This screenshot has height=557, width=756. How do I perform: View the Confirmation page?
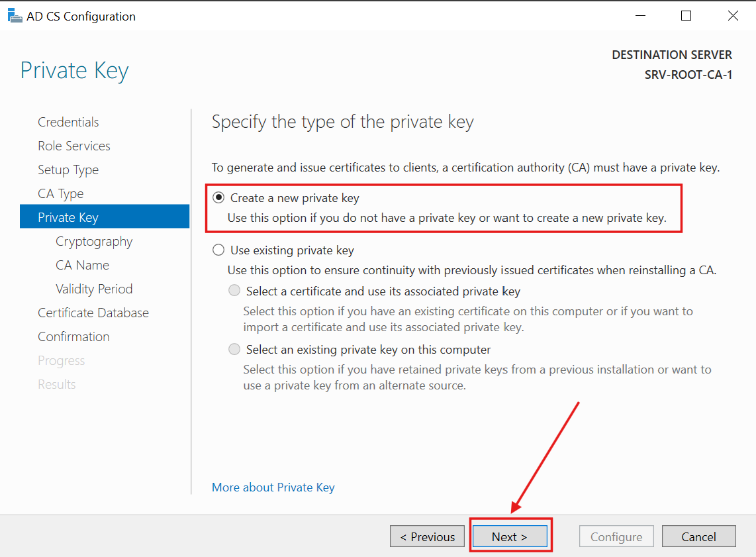click(73, 336)
